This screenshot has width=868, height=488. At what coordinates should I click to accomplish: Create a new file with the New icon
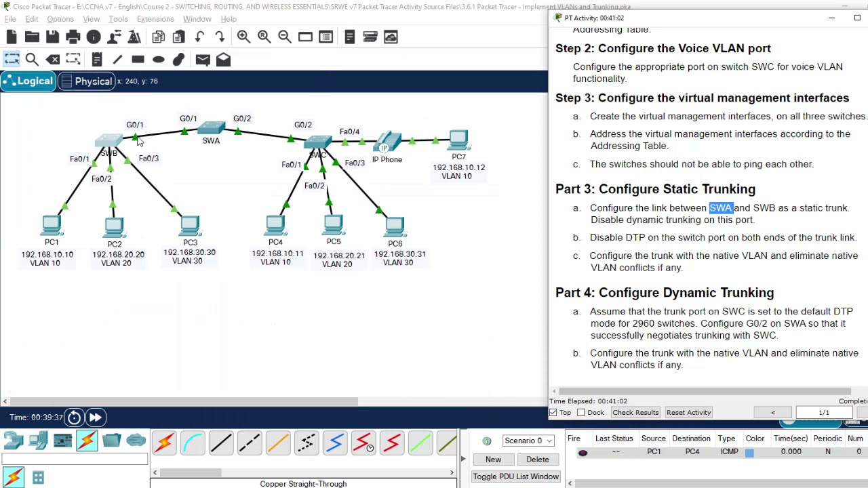12,37
